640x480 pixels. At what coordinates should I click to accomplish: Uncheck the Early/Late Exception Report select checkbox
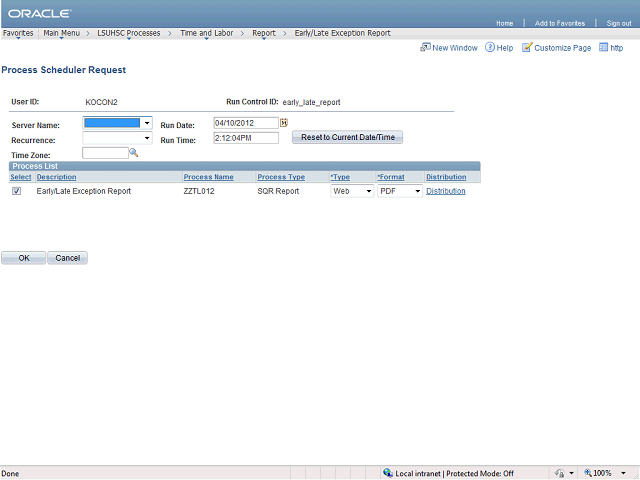(x=16, y=191)
